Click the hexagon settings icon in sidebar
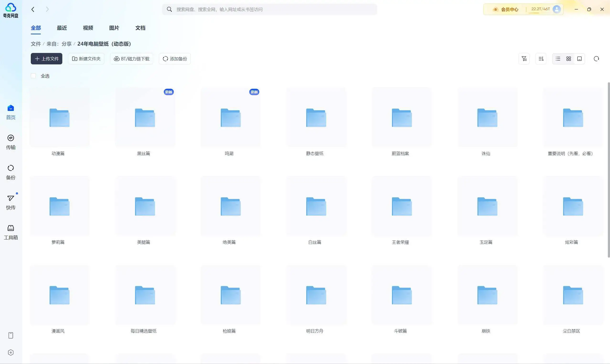 point(11,353)
